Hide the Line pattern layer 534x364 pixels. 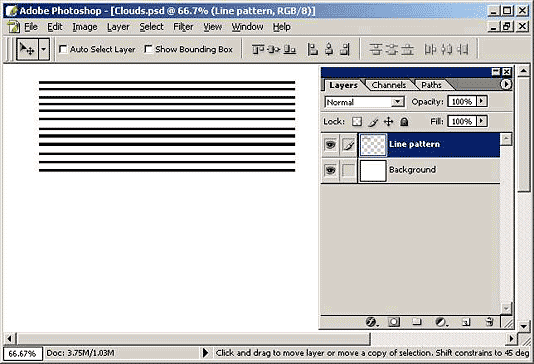coord(330,145)
